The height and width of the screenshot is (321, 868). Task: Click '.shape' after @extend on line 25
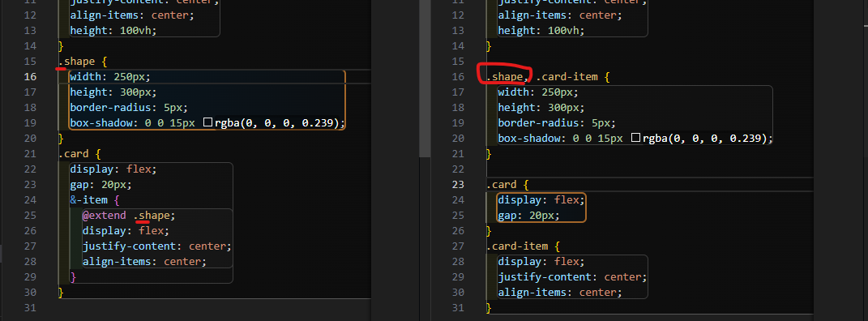pos(152,216)
